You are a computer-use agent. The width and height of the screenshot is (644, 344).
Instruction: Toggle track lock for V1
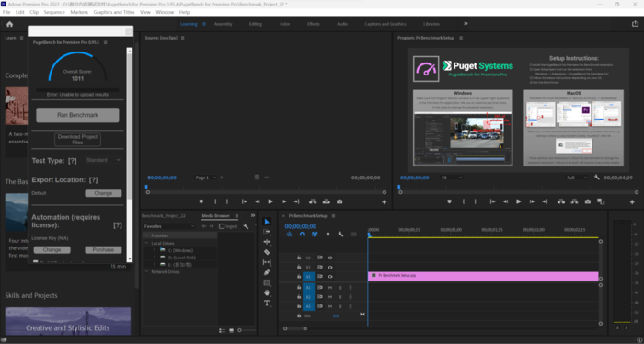tap(299, 276)
